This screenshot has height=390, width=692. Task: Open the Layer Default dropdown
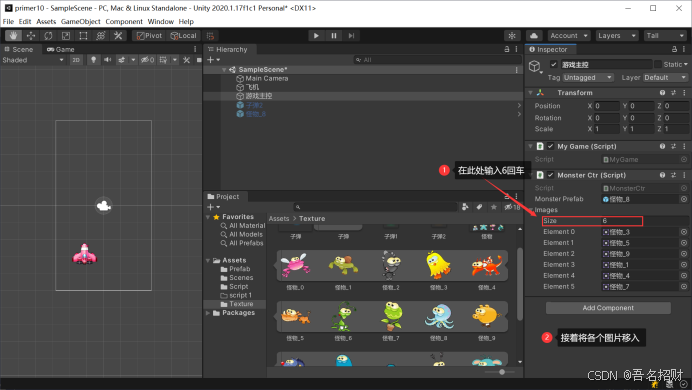665,78
